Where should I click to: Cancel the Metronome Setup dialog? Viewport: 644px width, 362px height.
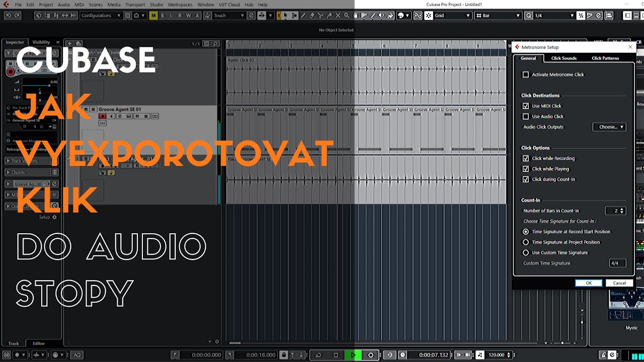click(x=619, y=283)
